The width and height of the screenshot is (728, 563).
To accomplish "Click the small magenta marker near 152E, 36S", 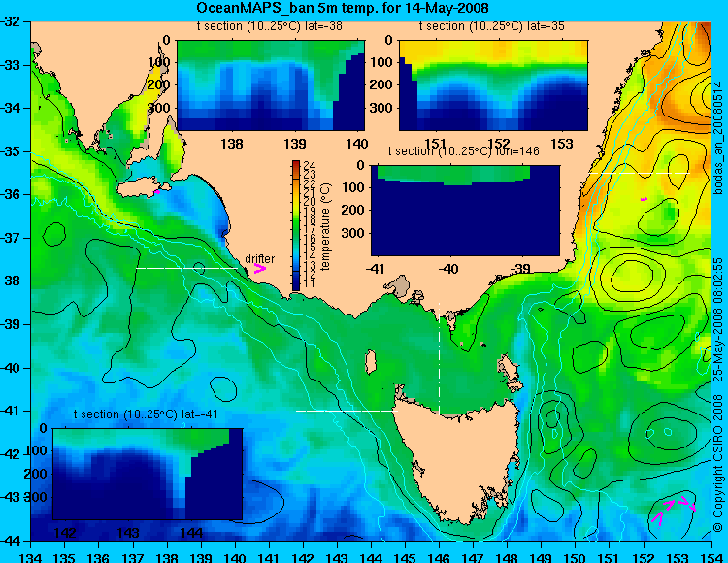I will 644,199.
